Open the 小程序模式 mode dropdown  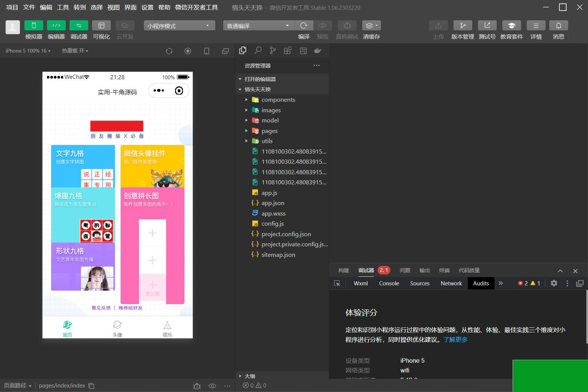[179, 26]
